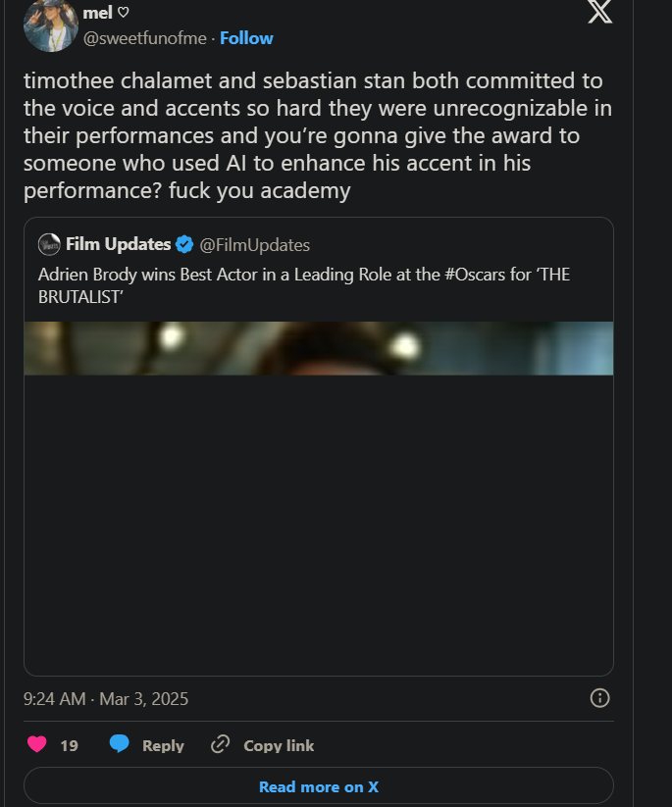Click the blue reply bubble icon
The image size is (672, 807).
pyautogui.click(x=120, y=744)
